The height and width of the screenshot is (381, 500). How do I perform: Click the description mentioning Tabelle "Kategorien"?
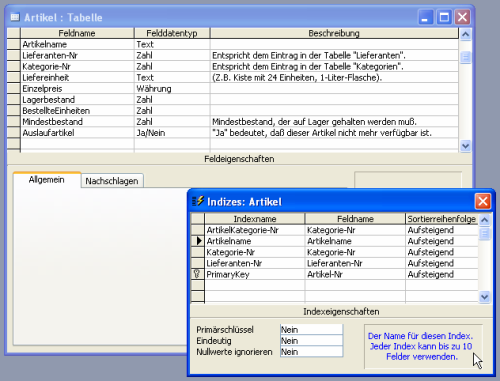(334, 66)
